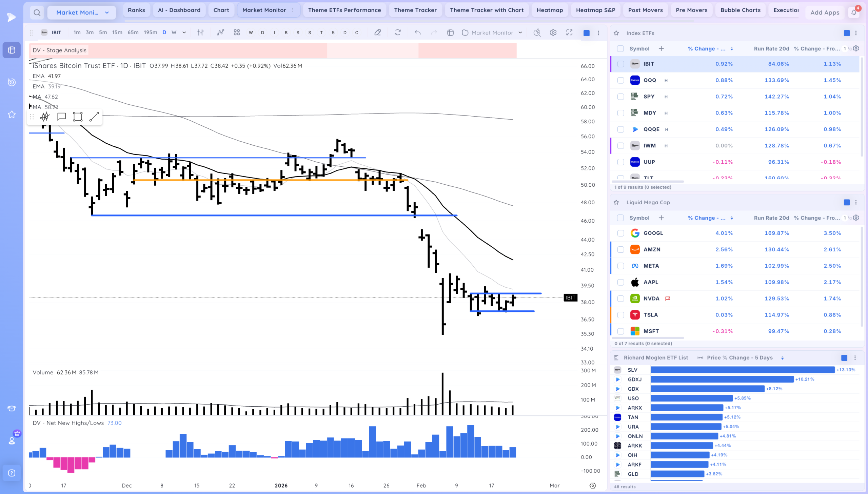The height and width of the screenshot is (494, 868).
Task: Tick the QQQ row checkbox
Action: click(x=620, y=80)
